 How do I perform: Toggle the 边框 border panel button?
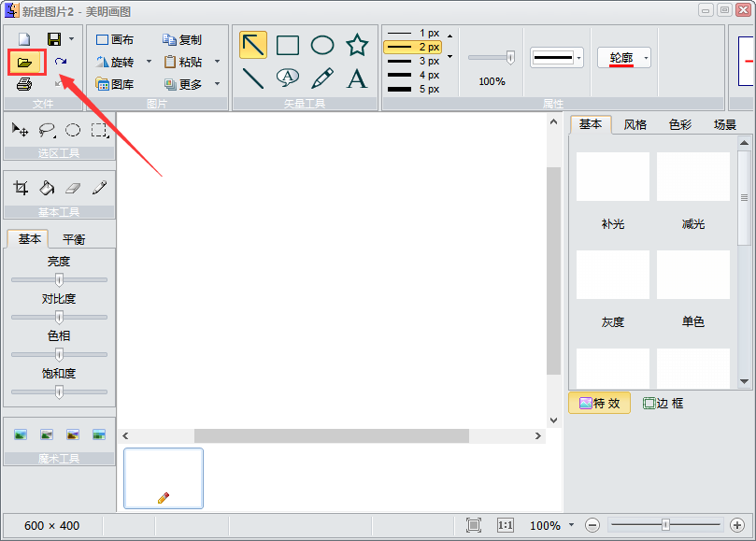click(663, 403)
